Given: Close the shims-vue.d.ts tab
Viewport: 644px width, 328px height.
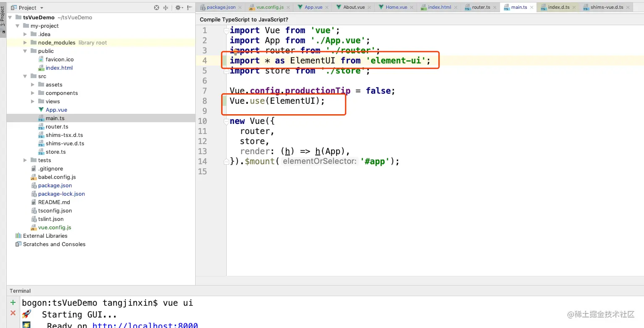Looking at the screenshot, I should tap(628, 7).
